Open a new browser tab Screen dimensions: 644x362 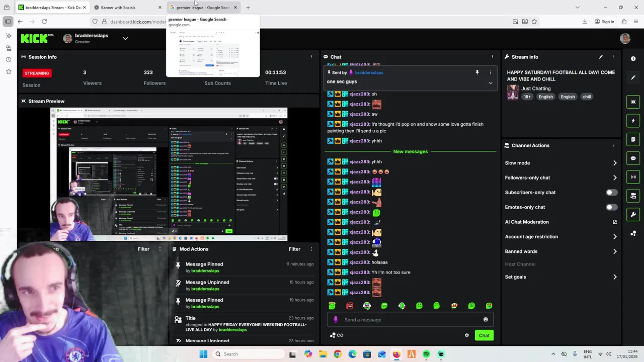click(248, 8)
